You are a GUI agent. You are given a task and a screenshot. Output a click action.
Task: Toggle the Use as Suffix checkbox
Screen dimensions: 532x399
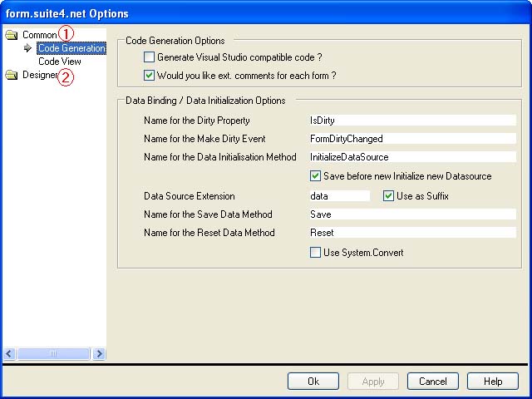389,196
